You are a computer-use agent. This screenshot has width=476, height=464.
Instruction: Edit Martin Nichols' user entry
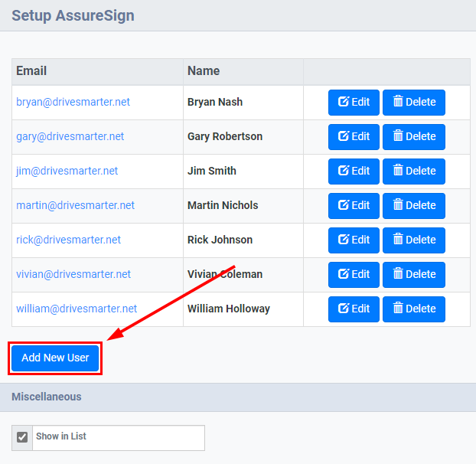354,206
